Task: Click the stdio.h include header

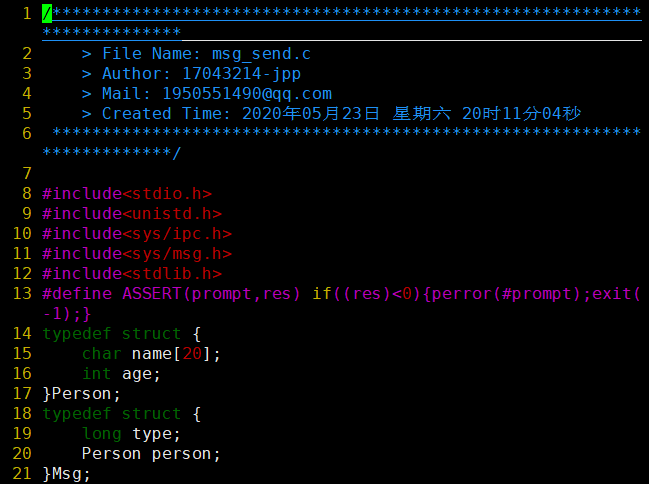Action: pos(167,194)
